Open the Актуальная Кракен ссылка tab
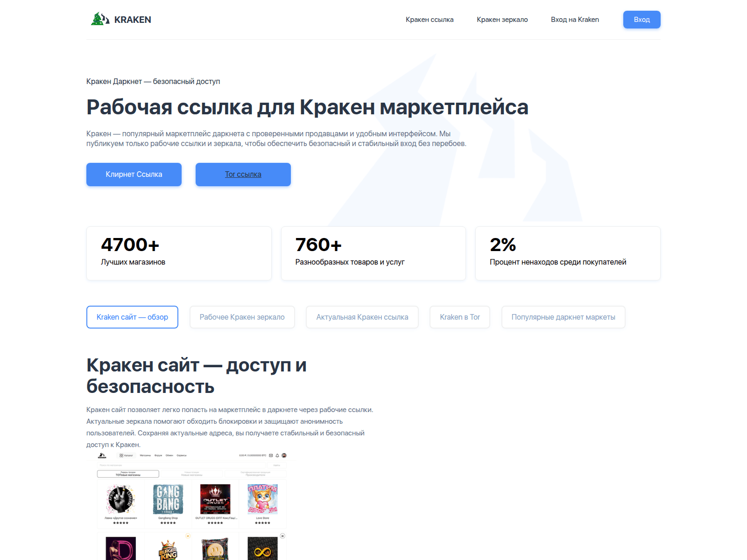 point(362,317)
